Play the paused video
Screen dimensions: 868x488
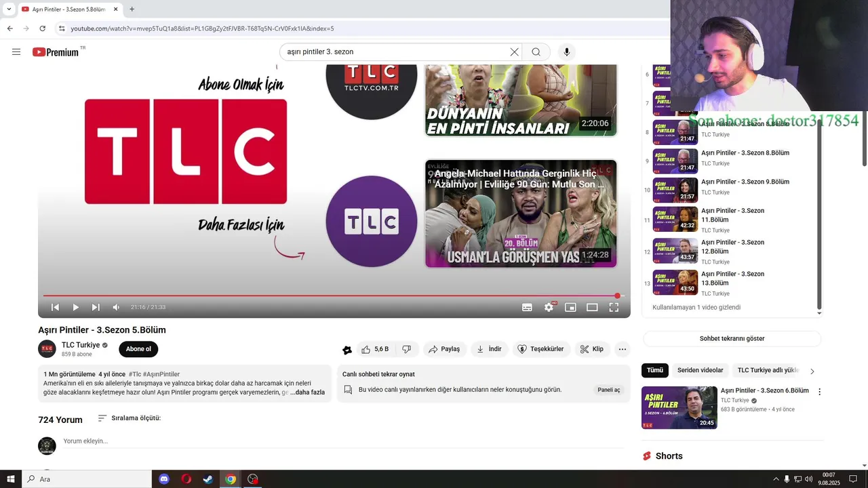pos(75,307)
